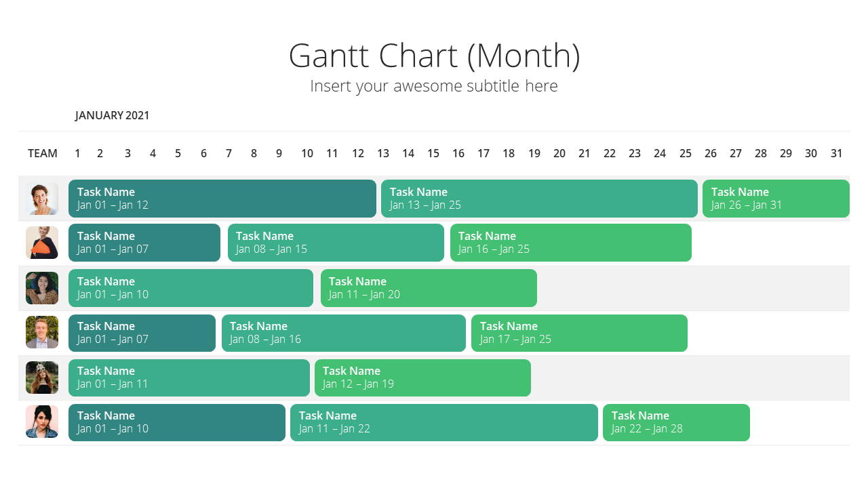Click the Jan 08 – Jan 15 task bar
The image size is (868, 488).
[336, 243]
